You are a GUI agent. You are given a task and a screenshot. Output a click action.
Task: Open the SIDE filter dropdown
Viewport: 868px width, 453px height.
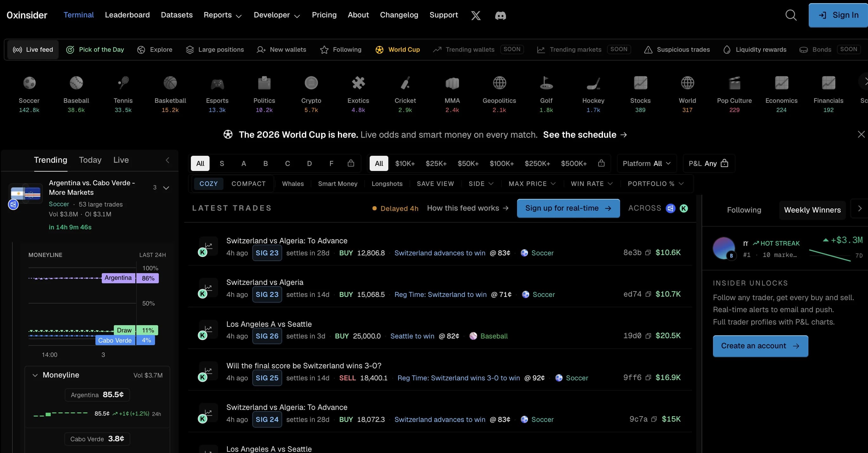point(481,184)
